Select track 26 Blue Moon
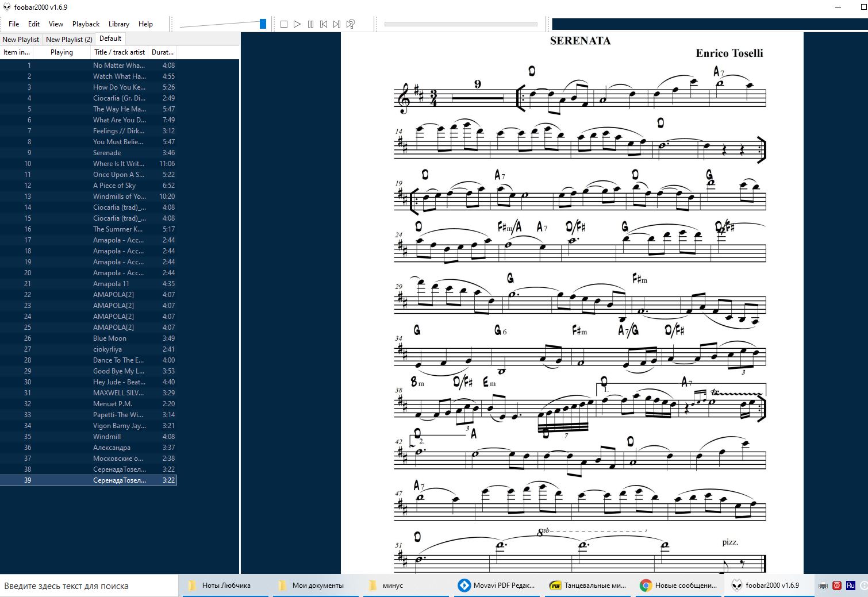Viewport: 868px width, 597px height. click(x=110, y=338)
